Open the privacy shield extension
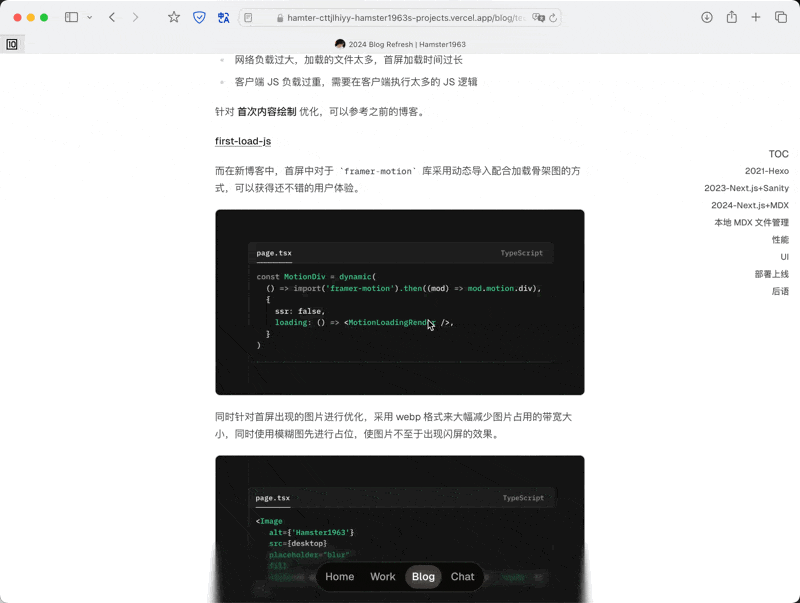Viewport: 800px width, 603px height. [198, 17]
